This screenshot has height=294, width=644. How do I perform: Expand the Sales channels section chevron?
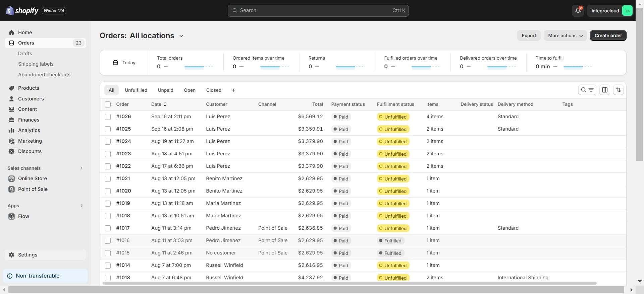(81, 168)
